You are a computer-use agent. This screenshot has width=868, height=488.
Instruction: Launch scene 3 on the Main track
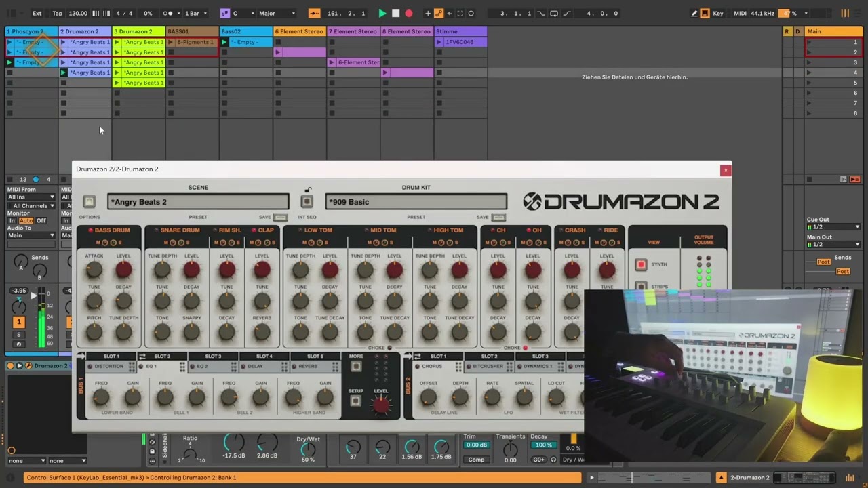tap(808, 62)
